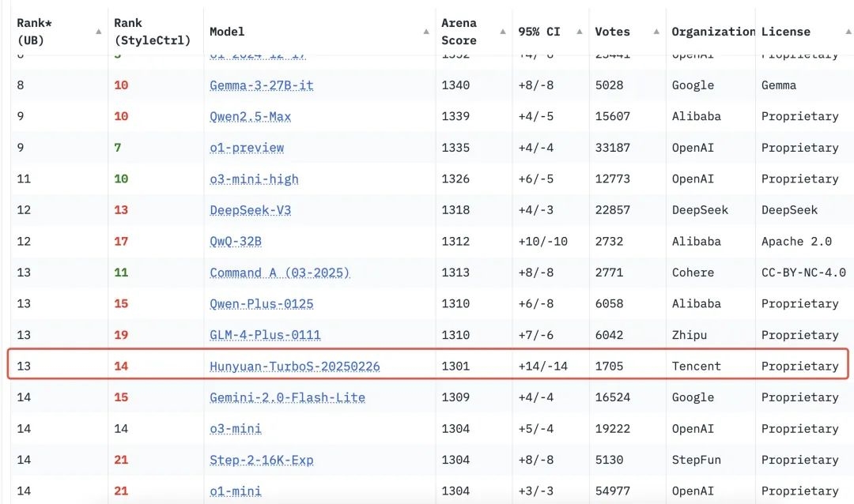Open the o3-mini-high model link
The height and width of the screenshot is (504, 854).
click(x=255, y=179)
